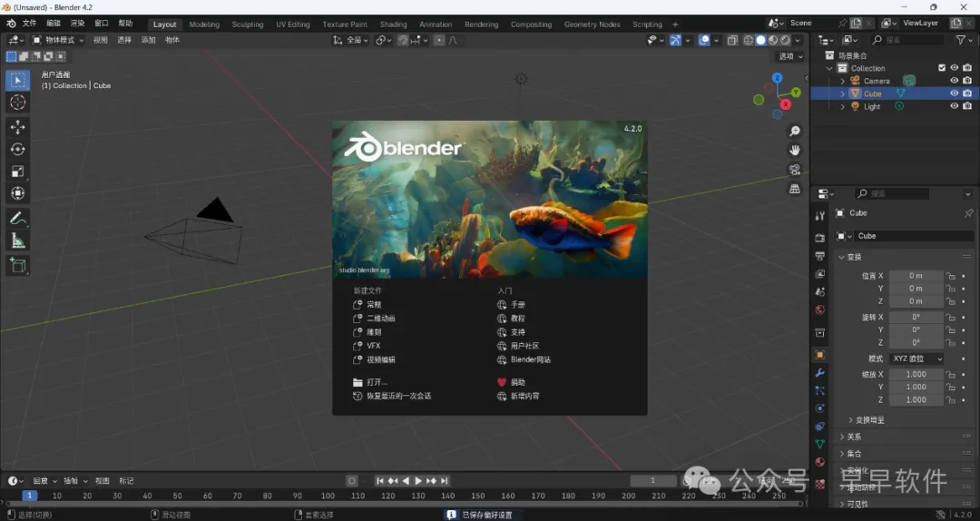The height and width of the screenshot is (521, 980).
Task: Open the Render properties tab
Action: click(x=820, y=238)
